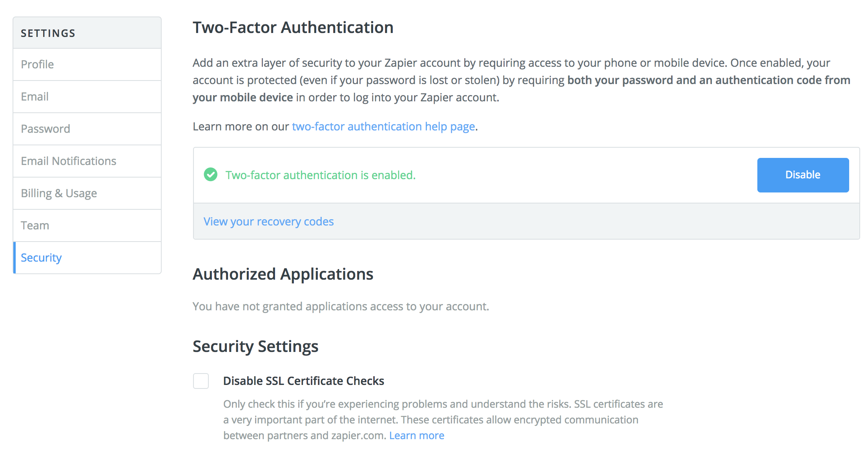The image size is (868, 458).
Task: Follow the Learn more link about SSL
Action: click(416, 435)
